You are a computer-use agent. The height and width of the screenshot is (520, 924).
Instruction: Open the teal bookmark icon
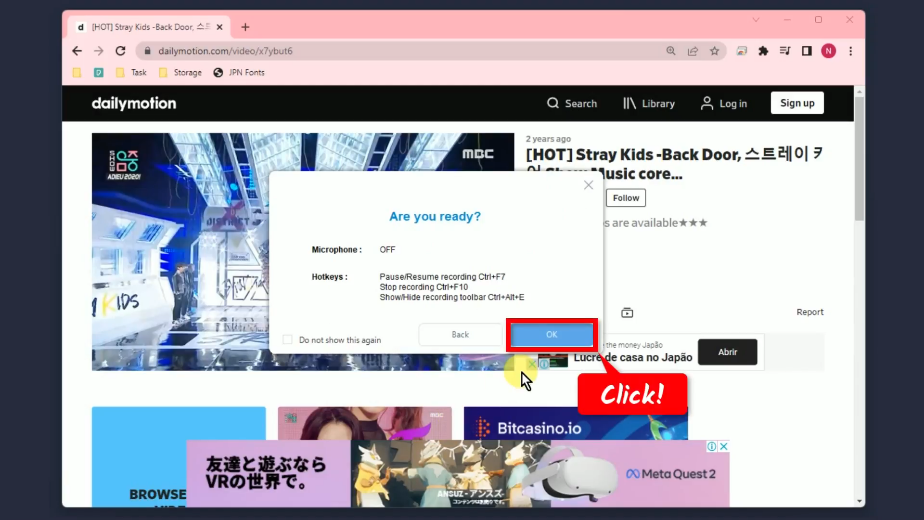[98, 73]
